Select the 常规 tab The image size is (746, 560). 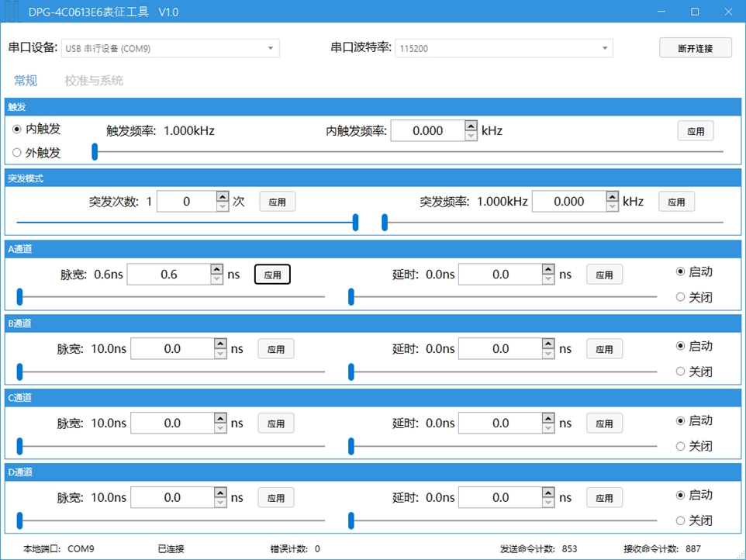(x=25, y=80)
